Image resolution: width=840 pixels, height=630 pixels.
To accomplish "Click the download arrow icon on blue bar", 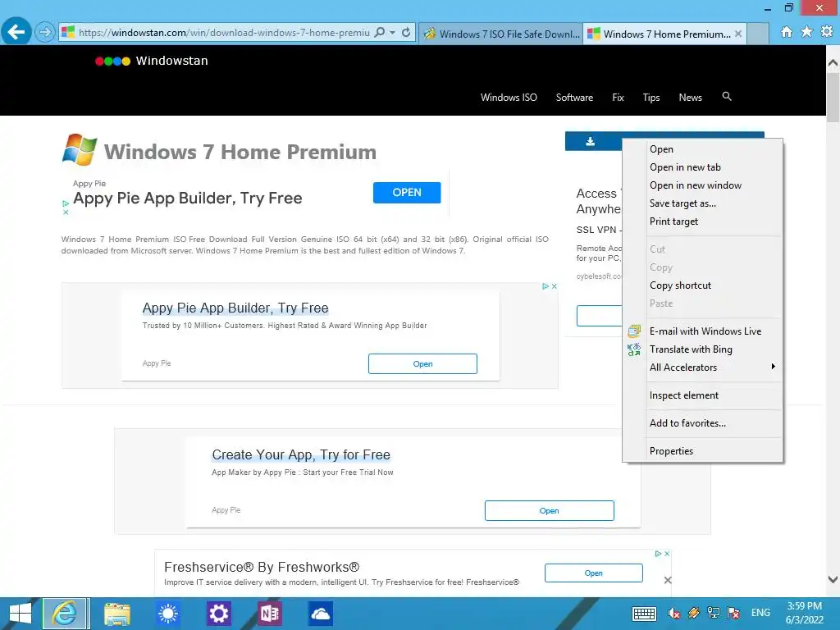I will (x=590, y=141).
